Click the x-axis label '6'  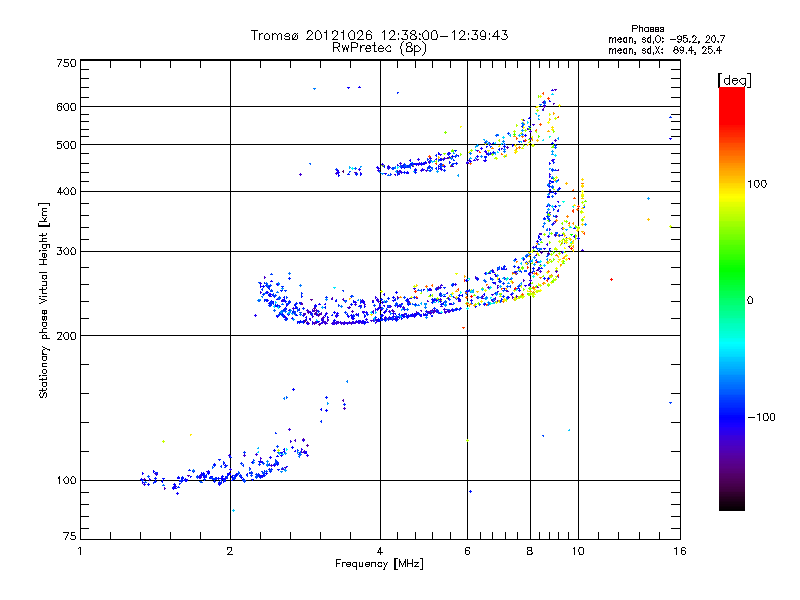tap(467, 551)
